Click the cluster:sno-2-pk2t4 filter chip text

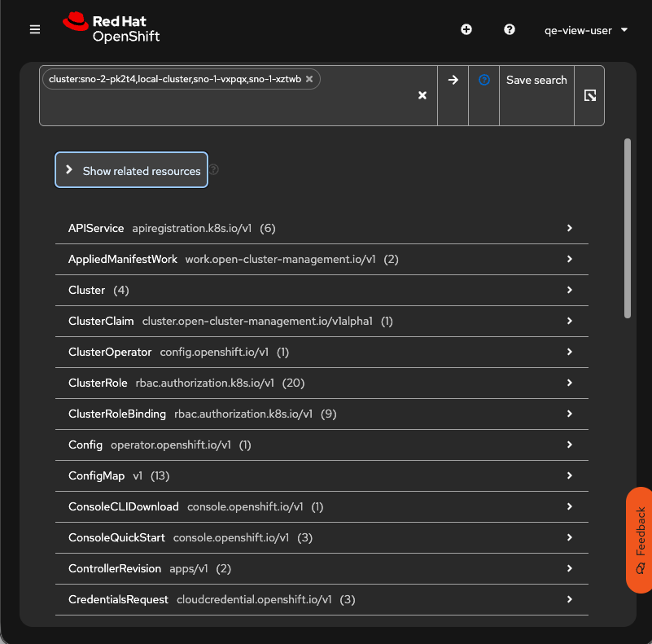pos(175,79)
